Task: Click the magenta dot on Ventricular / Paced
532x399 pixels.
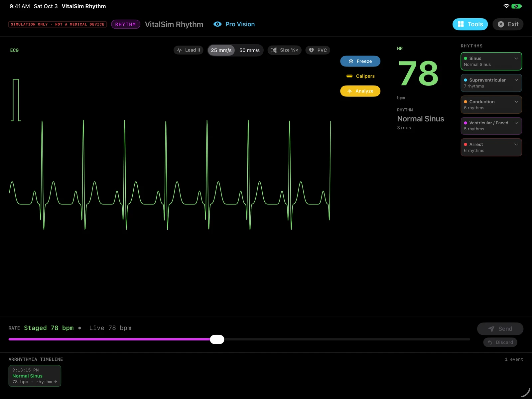Action: (x=465, y=123)
